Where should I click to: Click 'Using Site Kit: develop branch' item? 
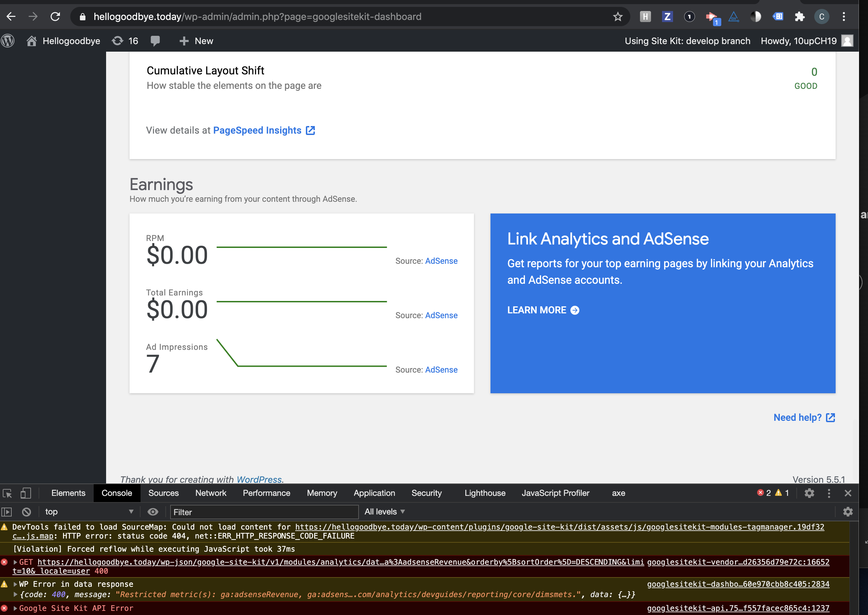(688, 41)
